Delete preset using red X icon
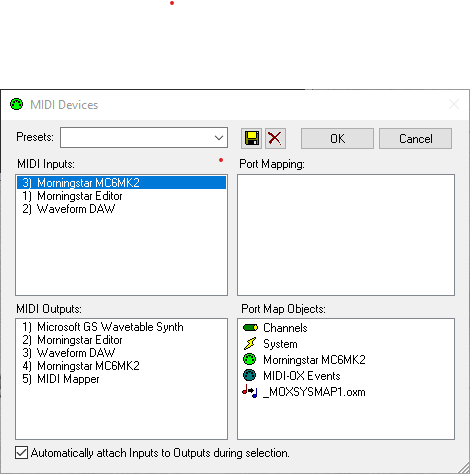Image resolution: width=470 pixels, height=474 pixels. (x=275, y=138)
